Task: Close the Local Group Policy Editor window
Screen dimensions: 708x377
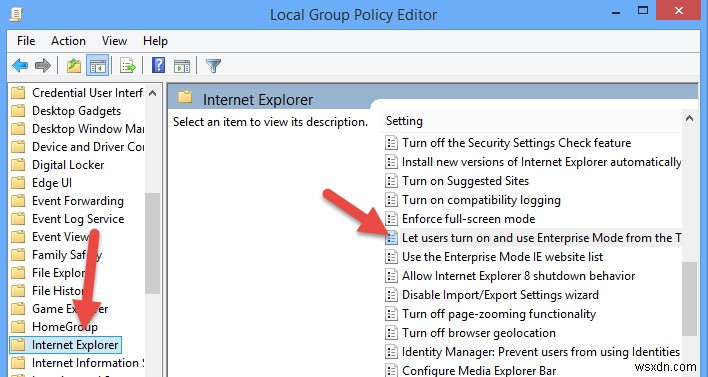Action: click(680, 11)
